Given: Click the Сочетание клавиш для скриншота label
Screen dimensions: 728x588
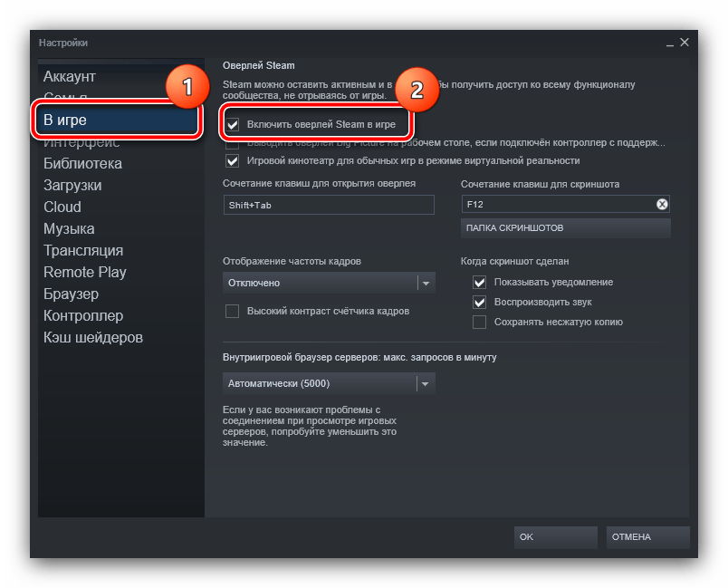Looking at the screenshot, I should (540, 185).
